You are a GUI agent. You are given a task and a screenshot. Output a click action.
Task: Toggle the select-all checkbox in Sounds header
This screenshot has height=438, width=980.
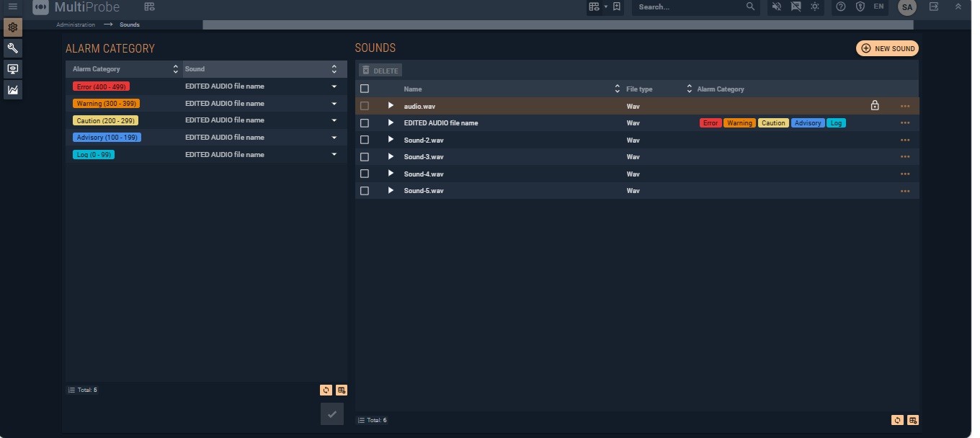365,89
